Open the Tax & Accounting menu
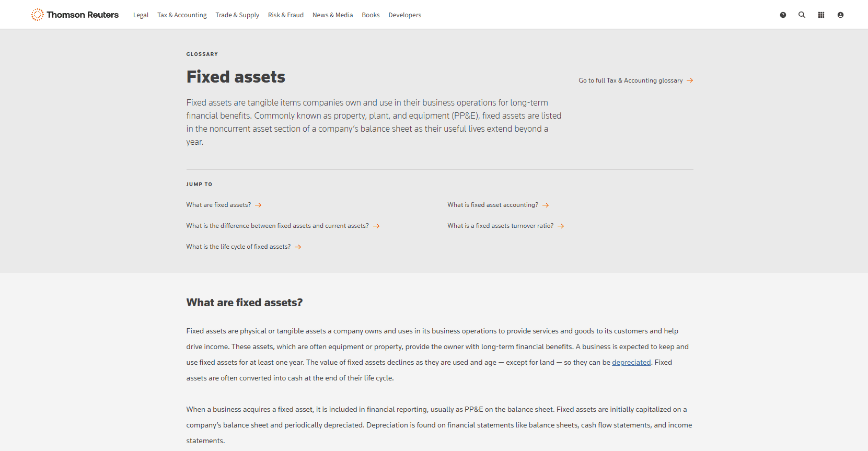Screen dimensions: 868x451 pos(182,15)
